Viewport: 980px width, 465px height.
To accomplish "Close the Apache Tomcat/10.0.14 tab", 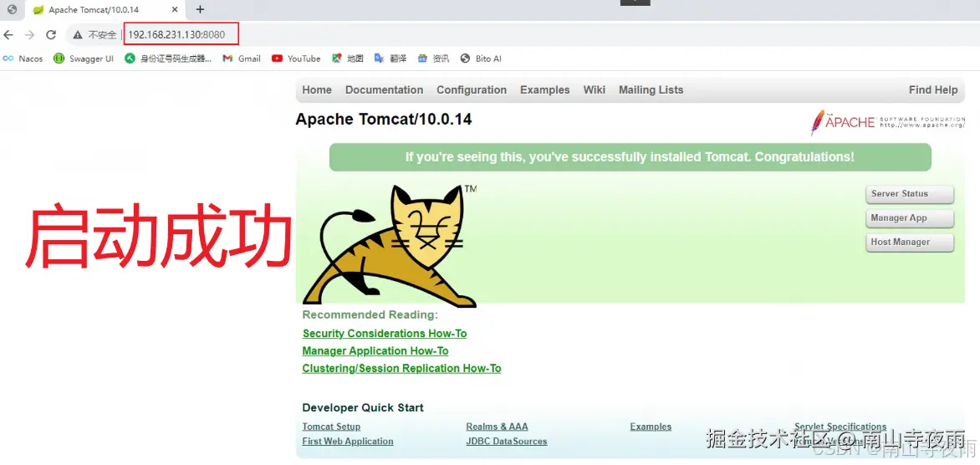I will [175, 10].
